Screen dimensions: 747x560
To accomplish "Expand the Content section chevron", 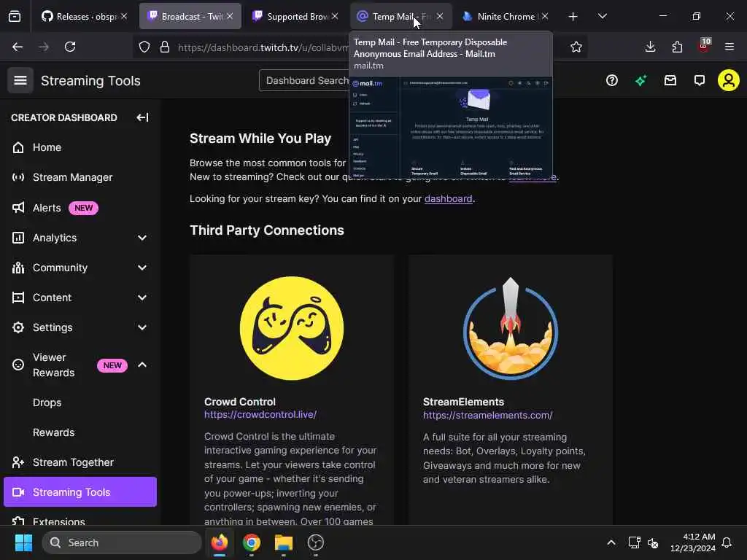I will [142, 297].
